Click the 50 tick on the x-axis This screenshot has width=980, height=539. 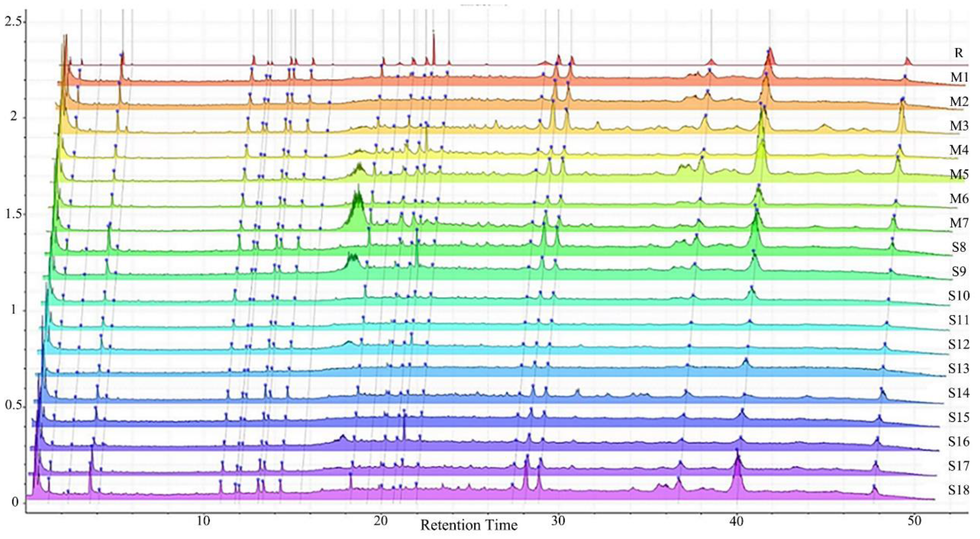(x=914, y=521)
